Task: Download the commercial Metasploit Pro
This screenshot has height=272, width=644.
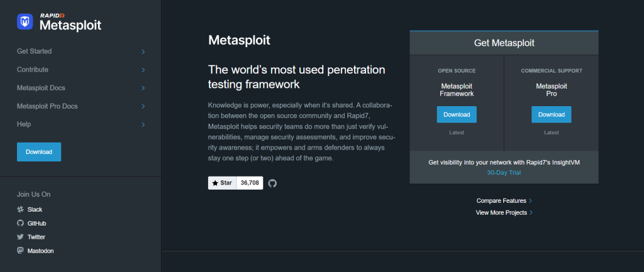Action: coord(551,114)
